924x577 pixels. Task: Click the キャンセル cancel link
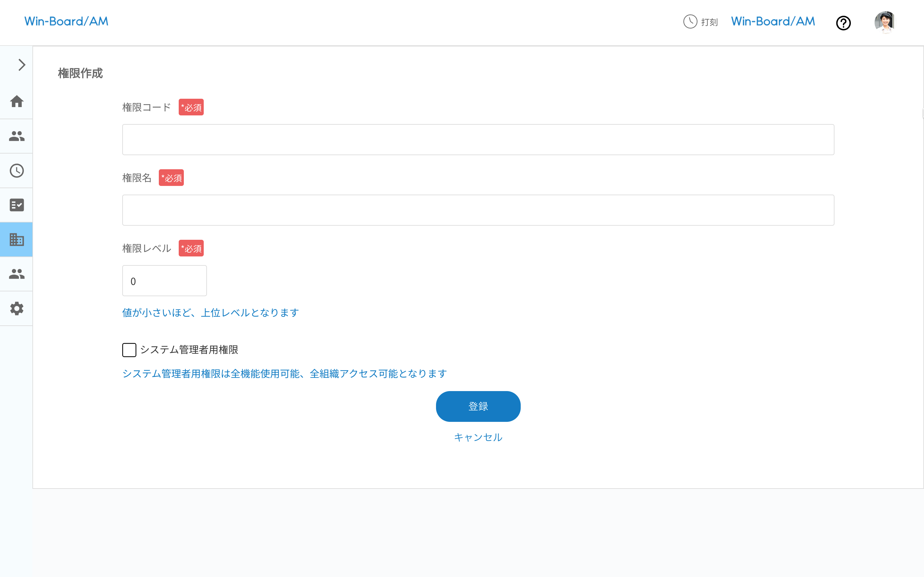(478, 437)
